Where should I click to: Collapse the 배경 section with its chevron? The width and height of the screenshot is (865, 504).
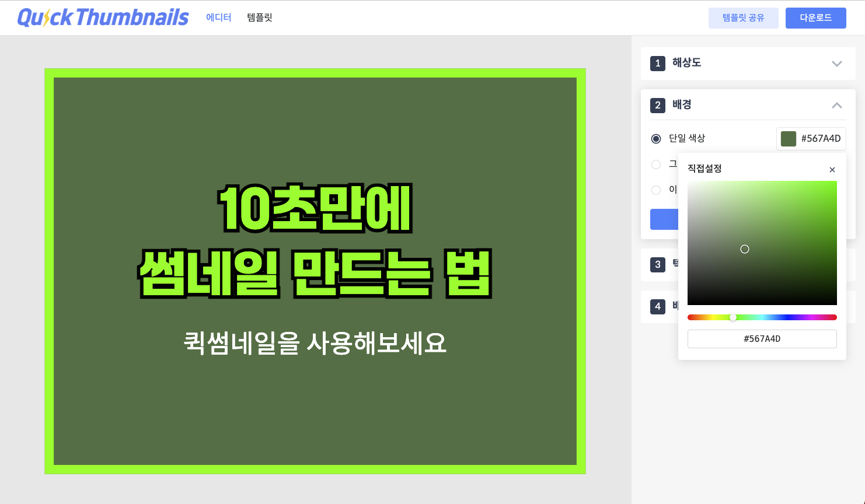tap(836, 106)
